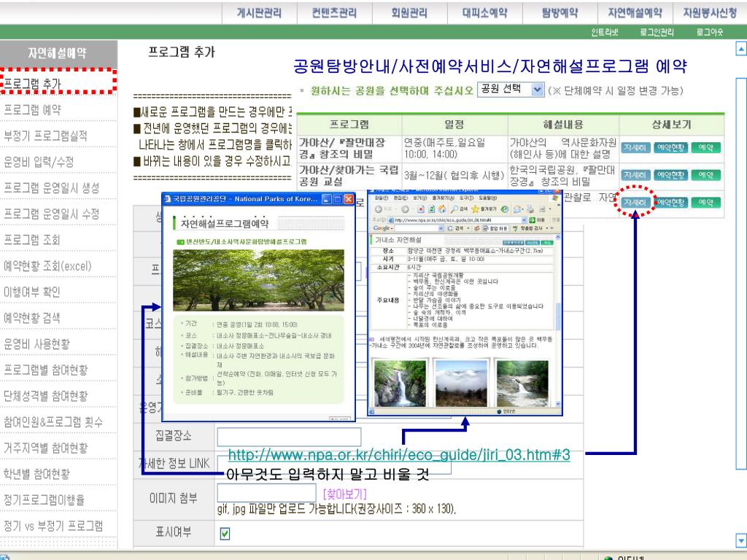The height and width of the screenshot is (560, 747).
Task: Open 예약현황 조회(excel) in the sidebar
Action: [47, 265]
